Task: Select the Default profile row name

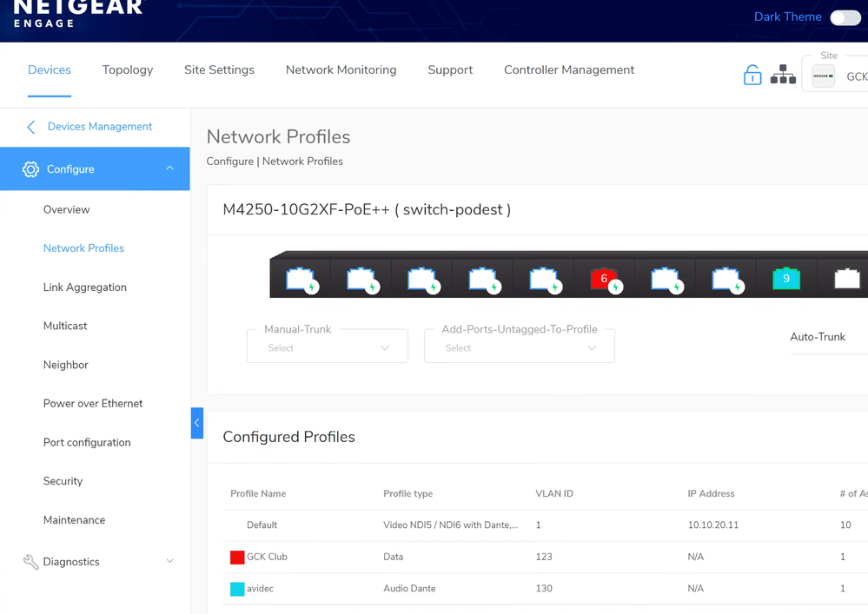Action: [x=262, y=525]
